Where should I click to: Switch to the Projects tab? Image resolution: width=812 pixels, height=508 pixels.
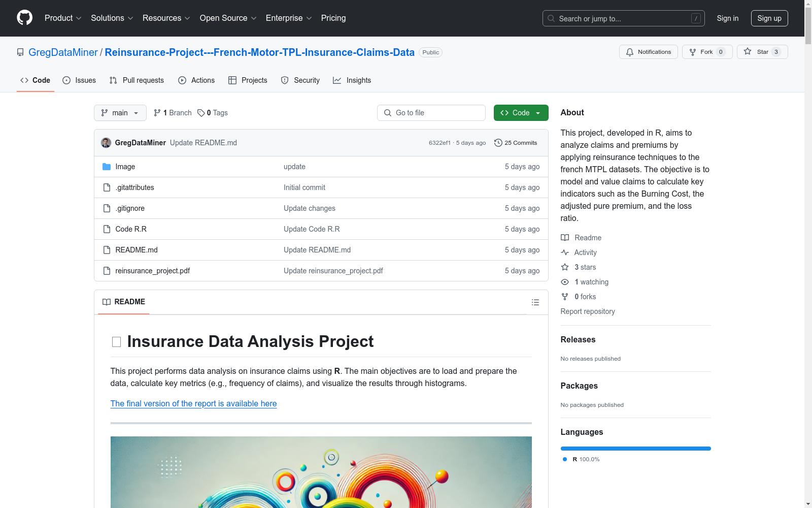[x=248, y=80]
